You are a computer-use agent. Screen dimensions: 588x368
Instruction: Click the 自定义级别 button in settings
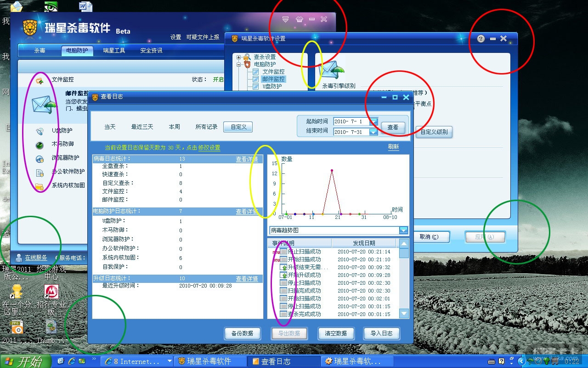[x=434, y=132]
